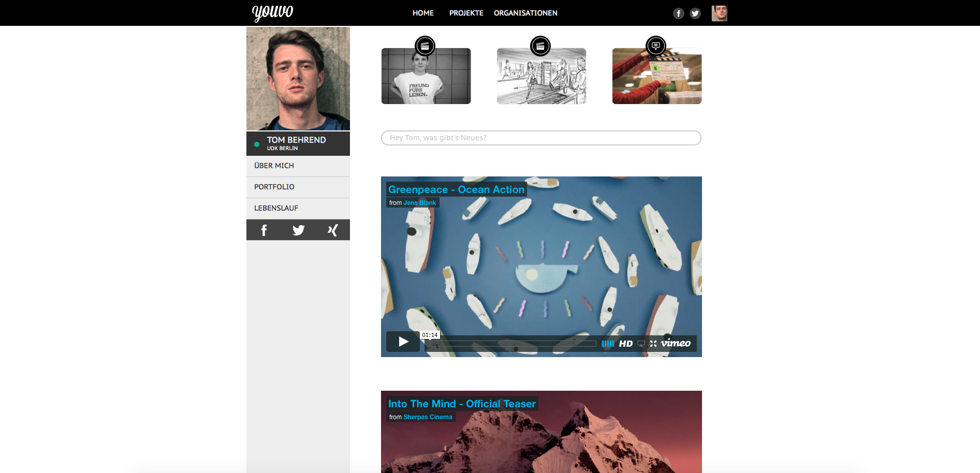Screen dimensions: 980x473
Task: Open the ÜBER MICH section
Action: (x=298, y=166)
